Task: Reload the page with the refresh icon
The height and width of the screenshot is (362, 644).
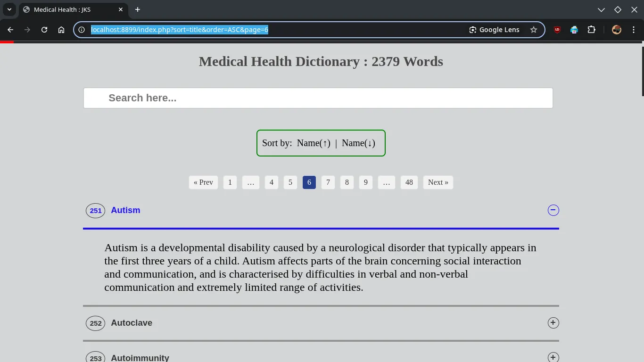Action: click(44, 30)
